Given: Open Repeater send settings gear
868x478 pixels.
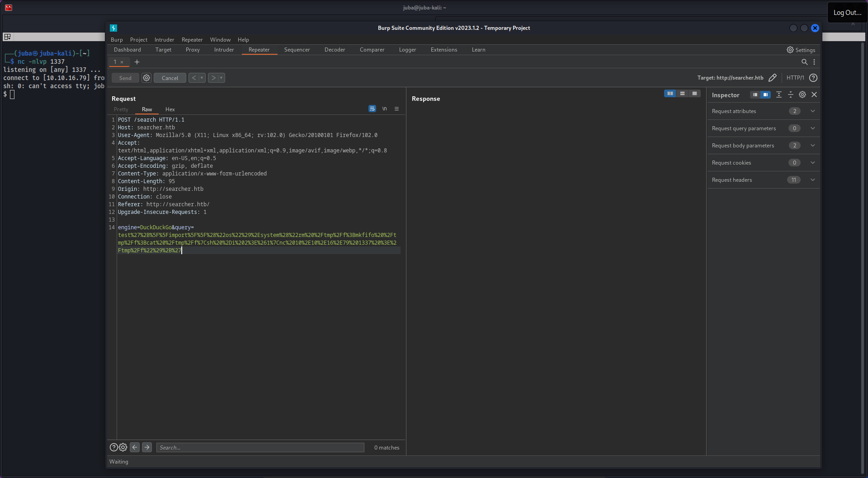Looking at the screenshot, I should [x=146, y=78].
